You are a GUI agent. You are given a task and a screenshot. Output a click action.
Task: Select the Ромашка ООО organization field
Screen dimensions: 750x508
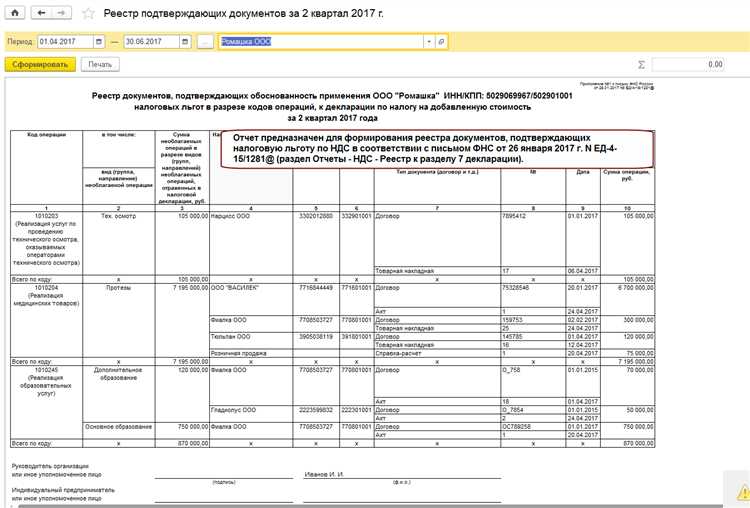[321, 42]
